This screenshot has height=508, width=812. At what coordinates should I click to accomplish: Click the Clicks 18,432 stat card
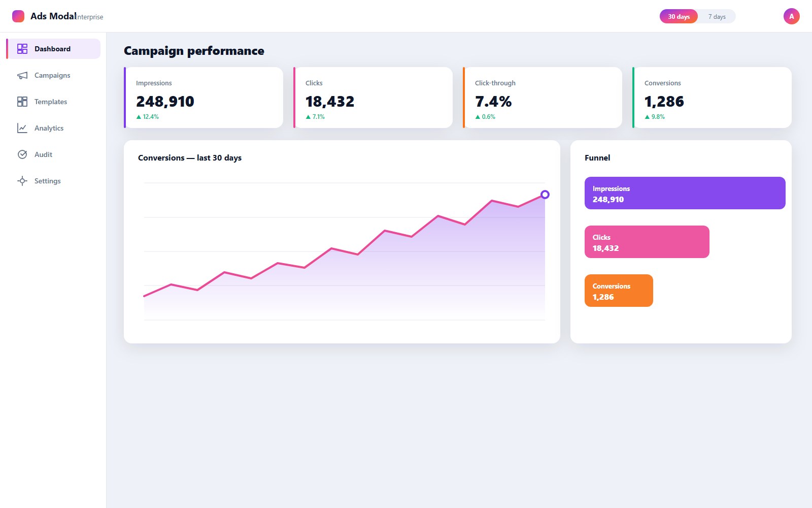(373, 98)
